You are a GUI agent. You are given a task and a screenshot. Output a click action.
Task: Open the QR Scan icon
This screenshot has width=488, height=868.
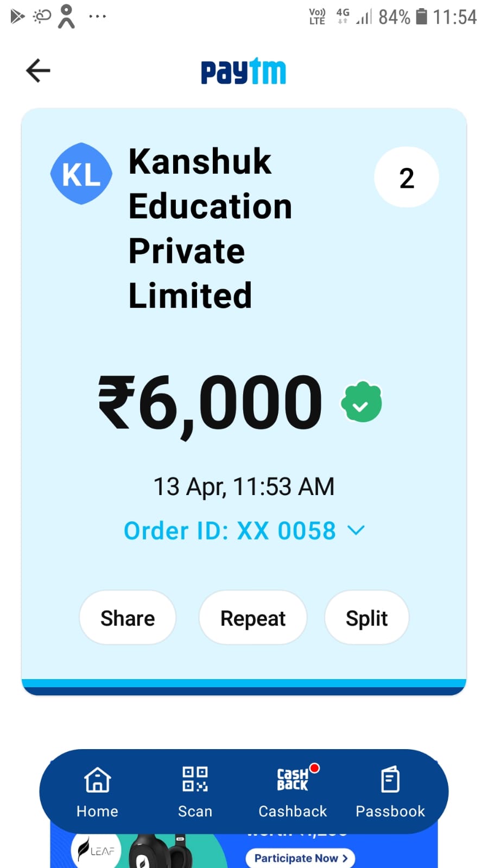click(x=195, y=780)
